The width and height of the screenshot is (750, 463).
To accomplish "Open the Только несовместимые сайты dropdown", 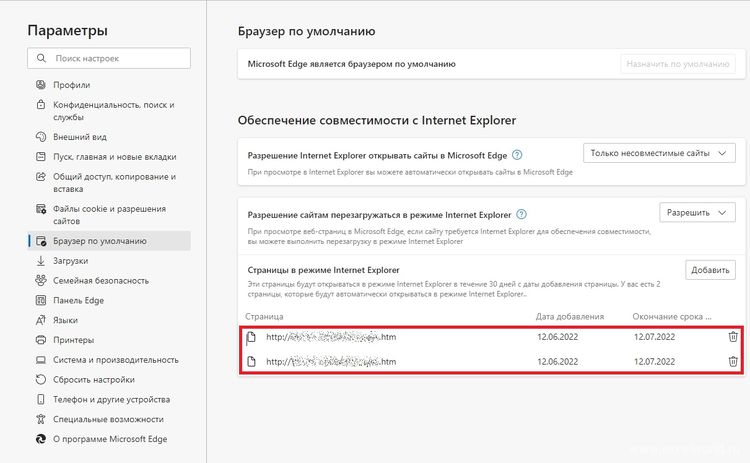I will [x=659, y=154].
